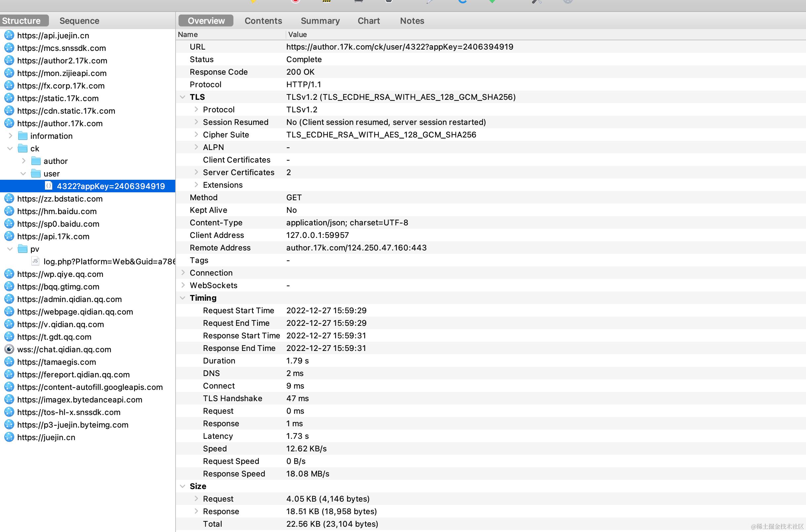The image size is (806, 532).
Task: Click the globe icon beside https://api.juejin.cn
Action: 9,35
